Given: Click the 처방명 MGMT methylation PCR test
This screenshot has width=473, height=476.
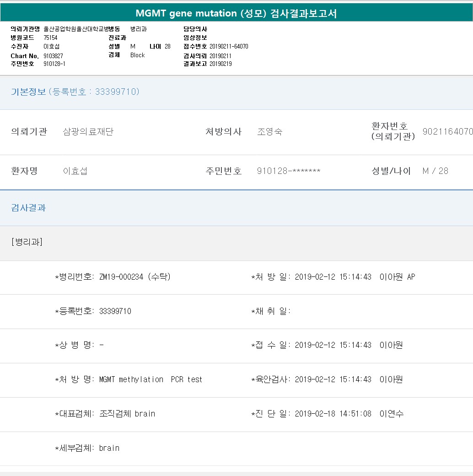Looking at the screenshot, I should click(x=129, y=379).
